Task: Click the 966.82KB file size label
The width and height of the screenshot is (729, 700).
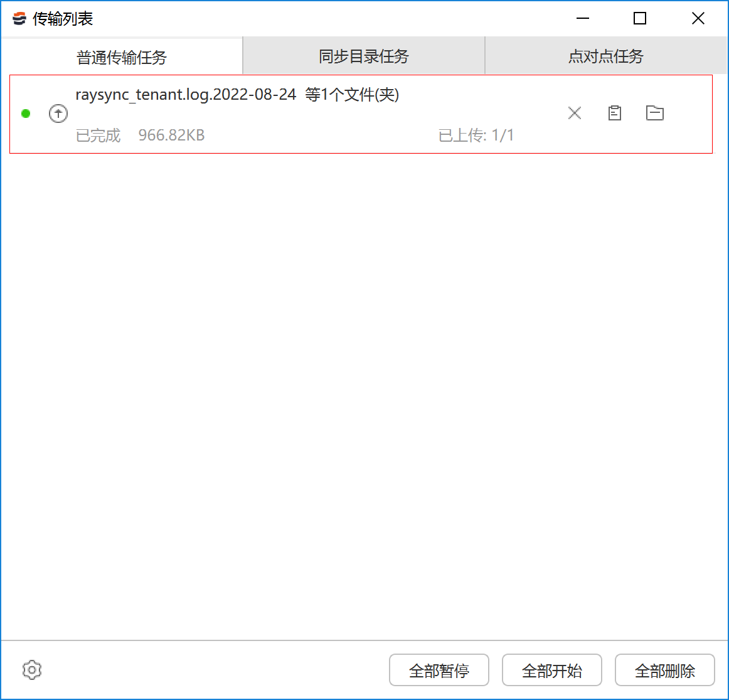Action: coord(171,135)
